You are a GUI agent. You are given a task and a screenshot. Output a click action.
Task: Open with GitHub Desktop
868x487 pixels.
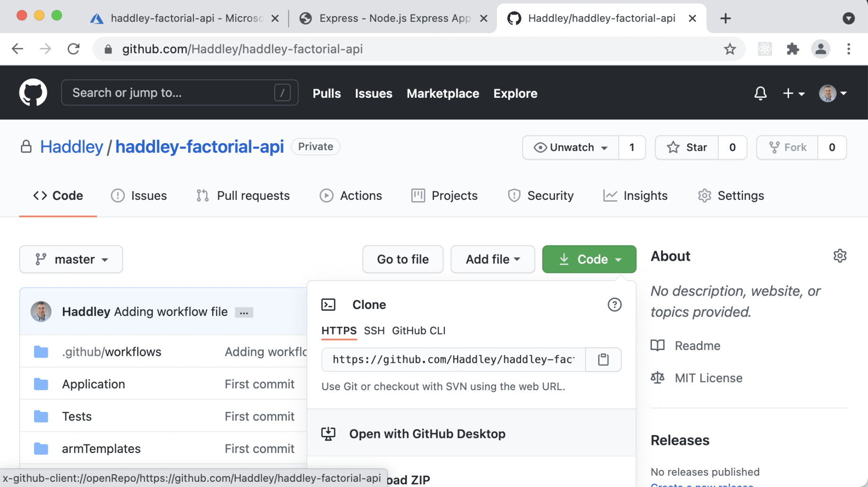(x=427, y=434)
